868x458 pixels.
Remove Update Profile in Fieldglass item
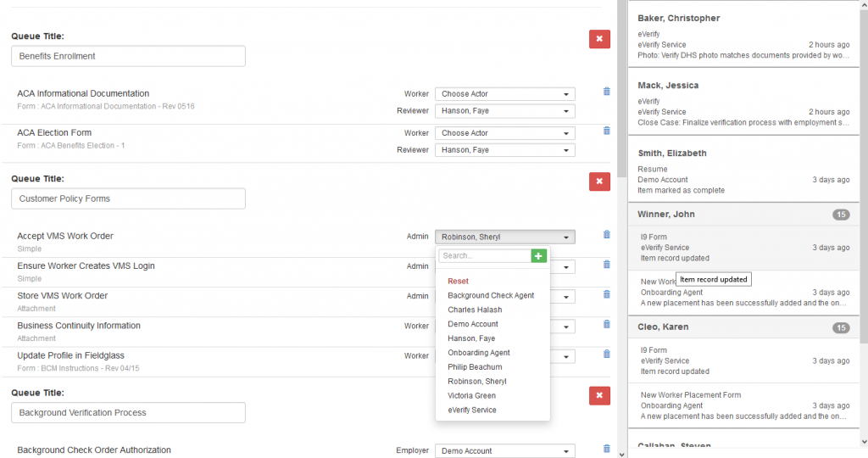[x=606, y=354]
